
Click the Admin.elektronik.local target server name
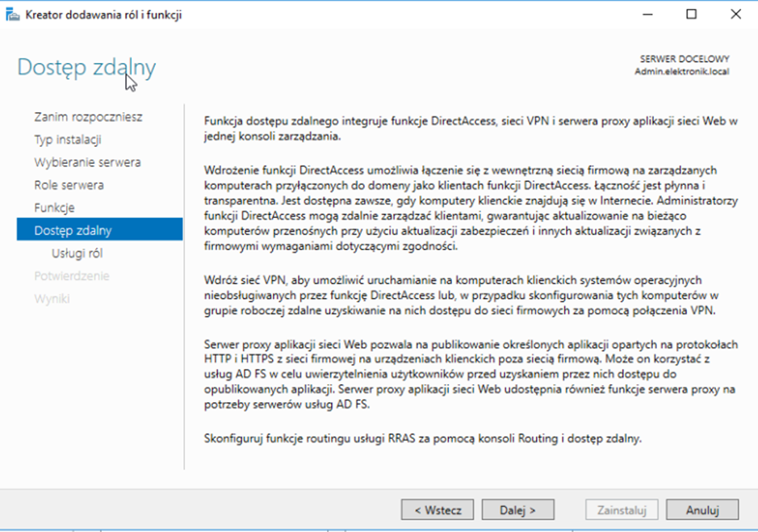pyautogui.click(x=681, y=72)
